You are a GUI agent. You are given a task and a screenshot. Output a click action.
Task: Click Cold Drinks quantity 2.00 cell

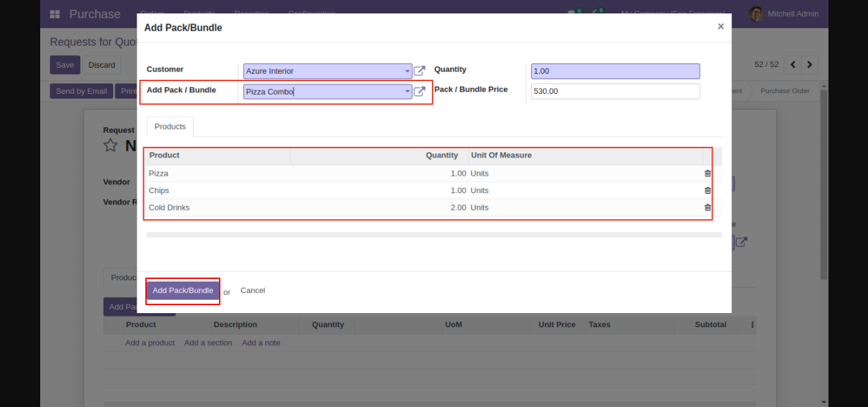pyautogui.click(x=380, y=208)
